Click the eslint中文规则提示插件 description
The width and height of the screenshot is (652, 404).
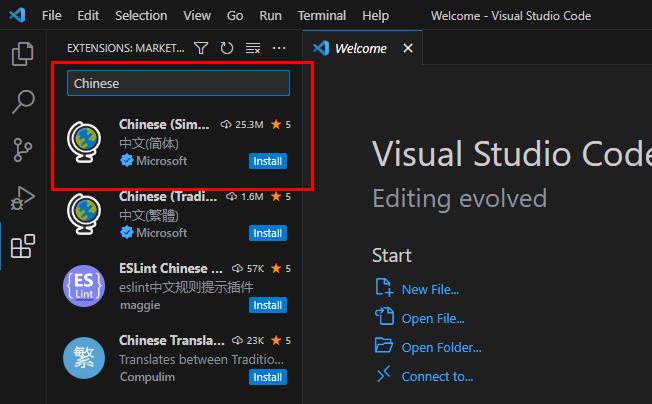pos(186,287)
